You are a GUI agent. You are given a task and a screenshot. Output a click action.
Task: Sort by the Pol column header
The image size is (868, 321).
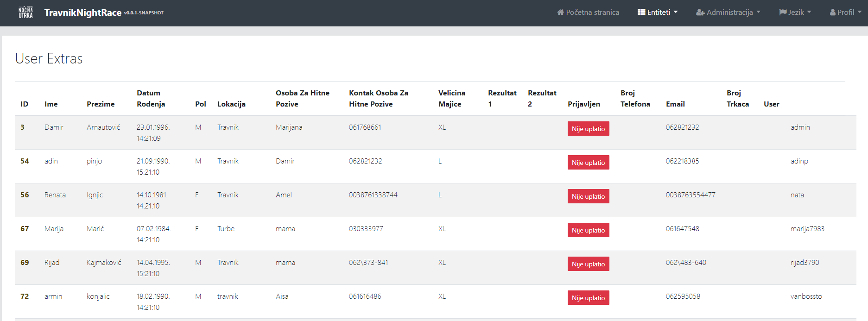[x=201, y=104]
